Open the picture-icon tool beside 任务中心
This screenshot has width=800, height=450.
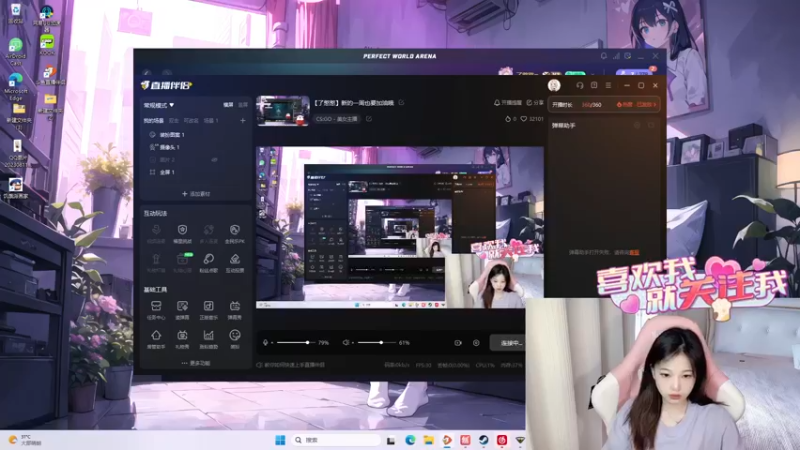point(182,310)
